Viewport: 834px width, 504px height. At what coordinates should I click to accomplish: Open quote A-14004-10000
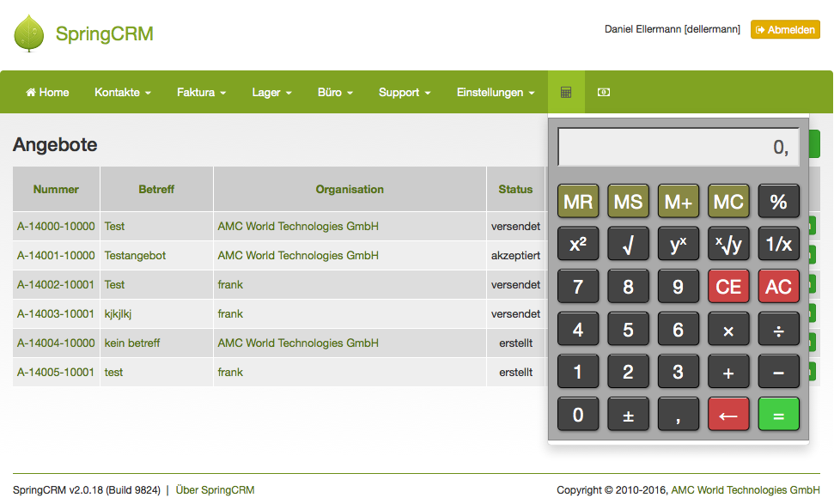point(56,343)
